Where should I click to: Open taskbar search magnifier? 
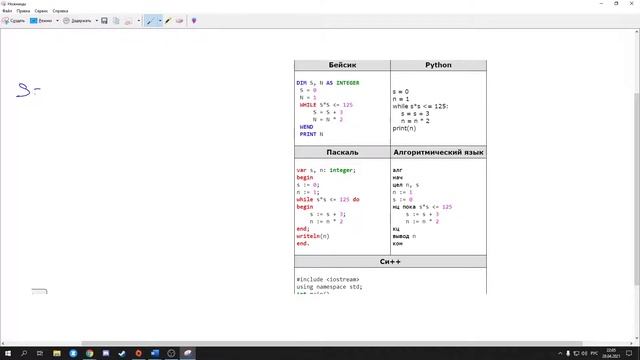point(24,353)
